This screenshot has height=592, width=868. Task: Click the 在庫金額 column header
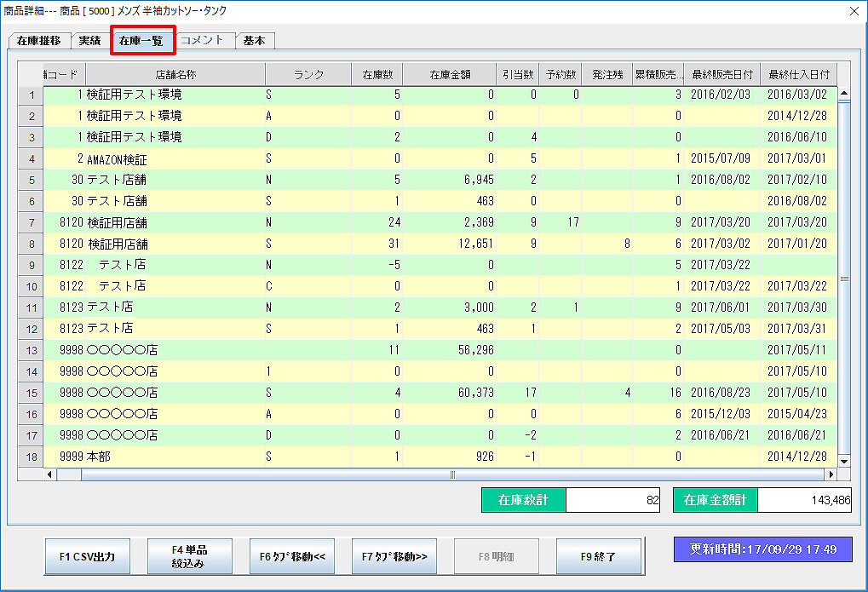coord(450,74)
